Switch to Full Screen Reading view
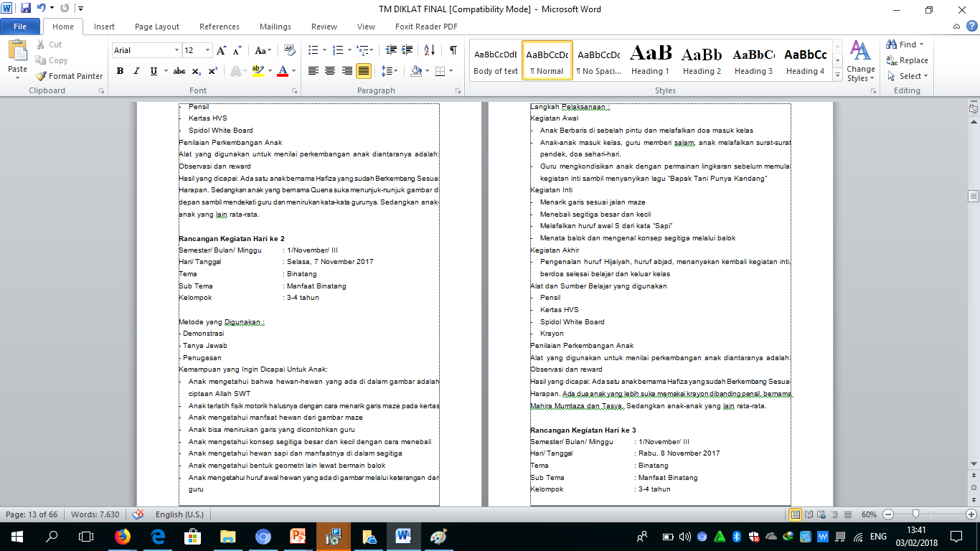 pyautogui.click(x=808, y=514)
